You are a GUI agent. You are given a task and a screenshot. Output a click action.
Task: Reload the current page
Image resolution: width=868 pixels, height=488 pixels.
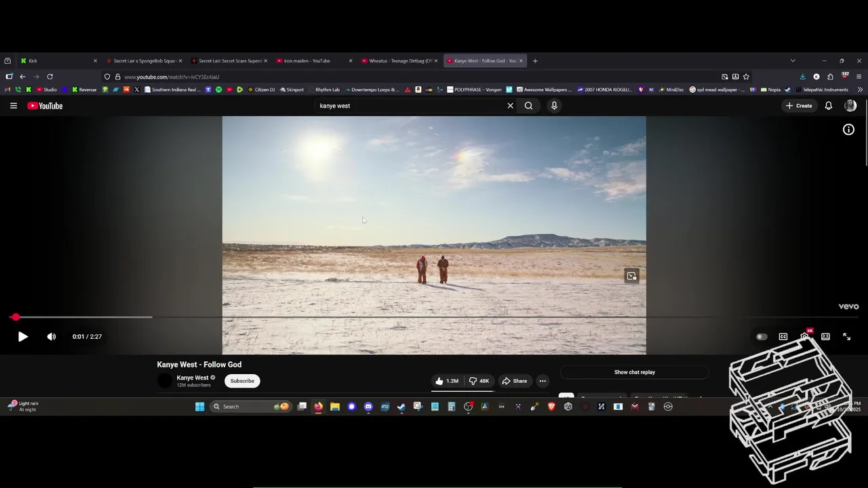(x=50, y=77)
